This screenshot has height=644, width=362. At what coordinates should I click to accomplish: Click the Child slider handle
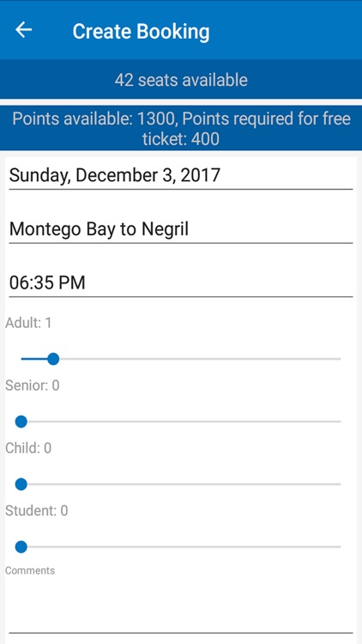point(21,484)
